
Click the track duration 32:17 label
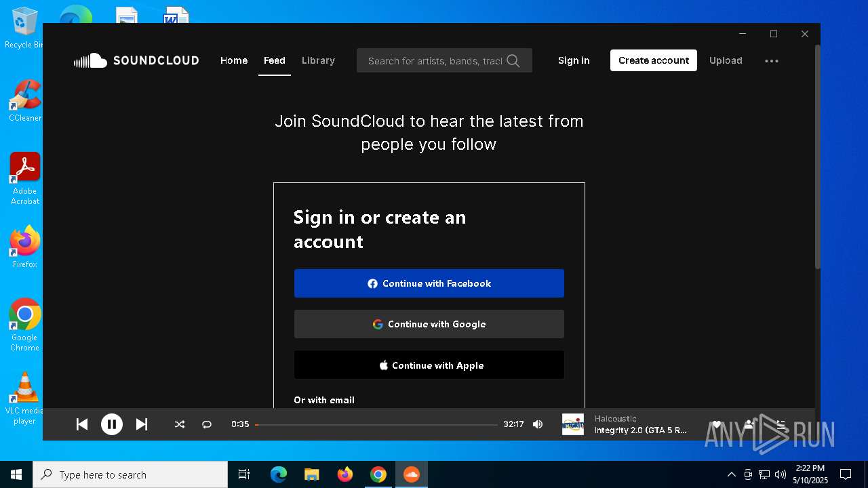513,424
